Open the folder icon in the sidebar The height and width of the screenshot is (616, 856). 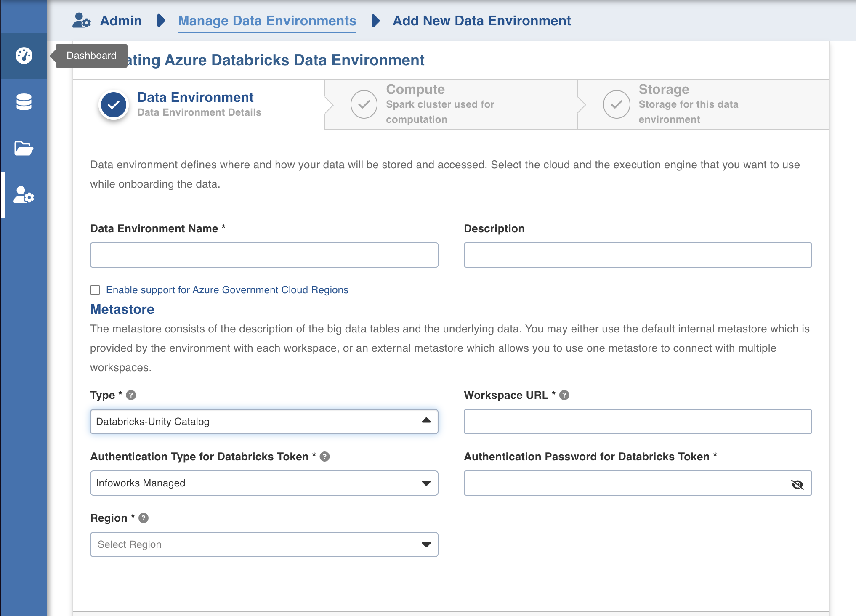click(x=24, y=148)
